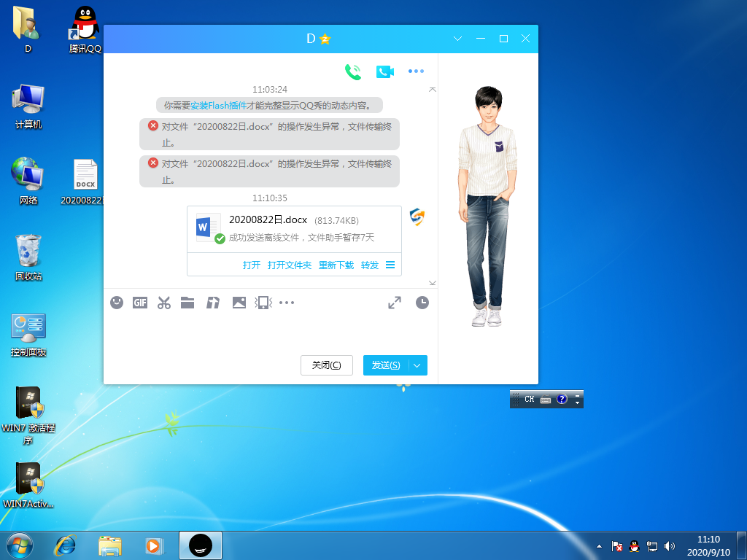Select the 控制面板 desktop icon
Screen dimensions: 747x560
[x=28, y=335]
